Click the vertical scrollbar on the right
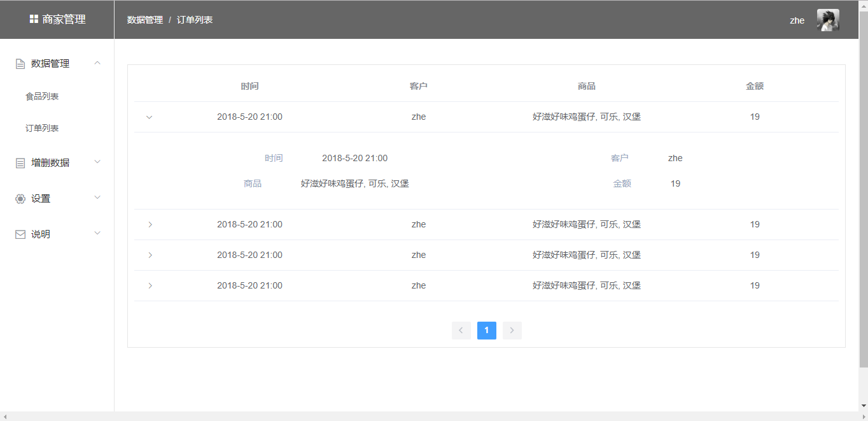 click(x=863, y=191)
